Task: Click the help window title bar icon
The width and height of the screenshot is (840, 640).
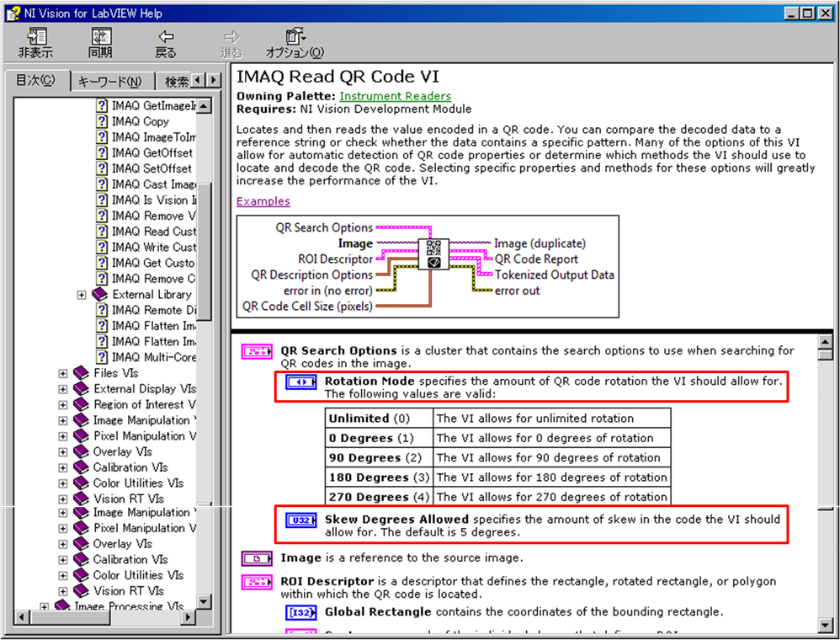Action: click(x=13, y=13)
